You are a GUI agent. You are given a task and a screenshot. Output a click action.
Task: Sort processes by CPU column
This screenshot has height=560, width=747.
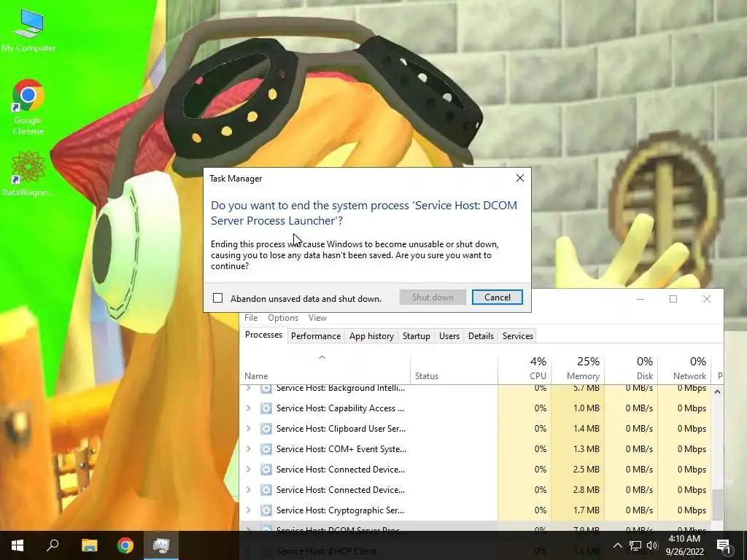pyautogui.click(x=525, y=369)
